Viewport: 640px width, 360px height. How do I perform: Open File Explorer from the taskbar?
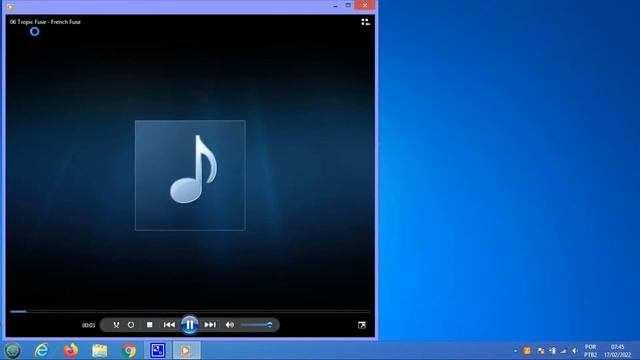(100, 350)
